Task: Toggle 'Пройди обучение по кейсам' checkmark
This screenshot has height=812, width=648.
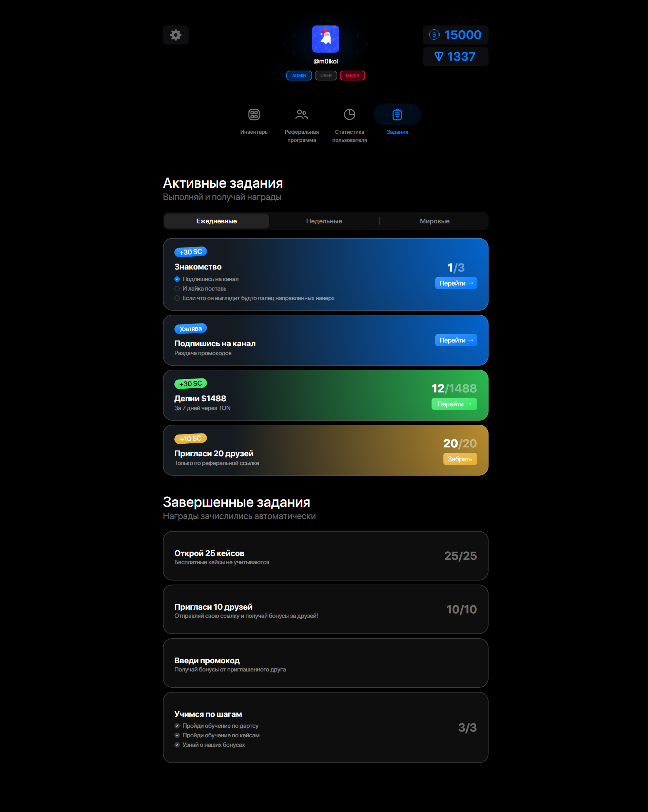Action: point(177,735)
